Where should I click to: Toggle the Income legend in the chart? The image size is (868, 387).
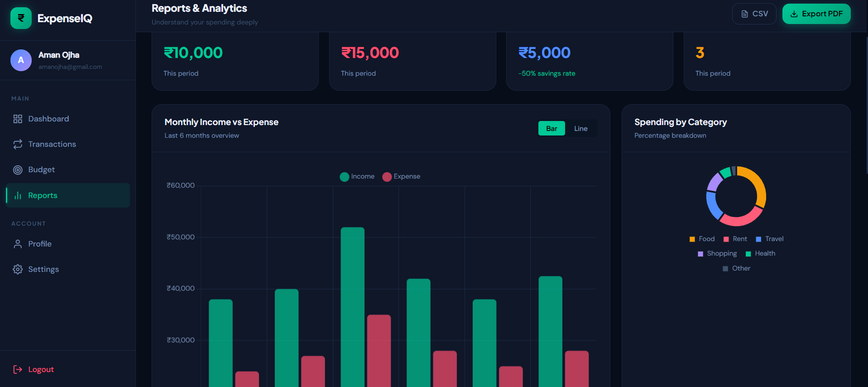click(357, 177)
